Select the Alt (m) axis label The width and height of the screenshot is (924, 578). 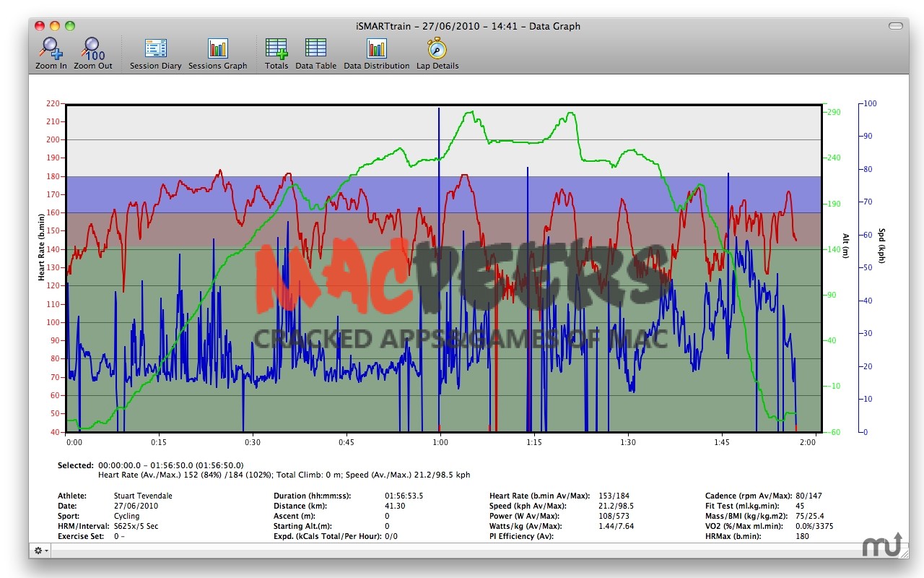pos(845,247)
